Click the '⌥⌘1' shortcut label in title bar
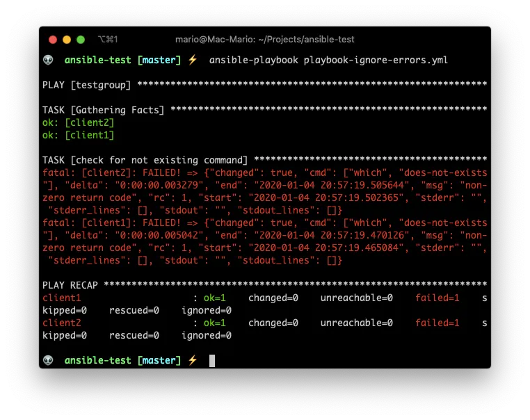The image size is (530, 420). [x=108, y=40]
